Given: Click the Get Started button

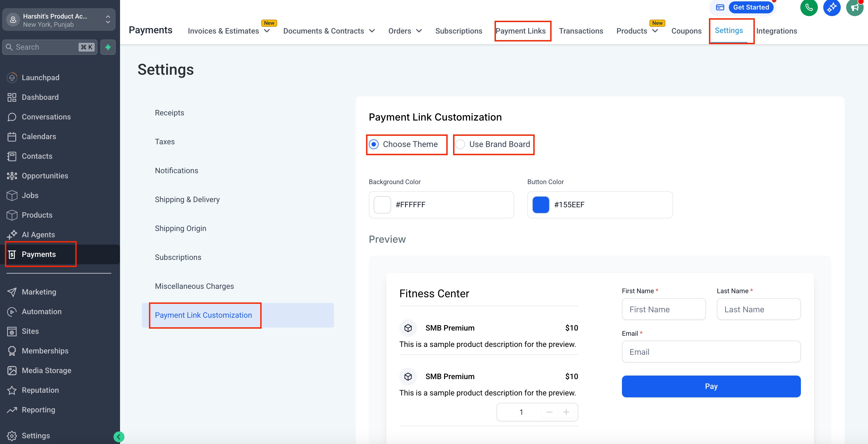Looking at the screenshot, I should pos(751,7).
